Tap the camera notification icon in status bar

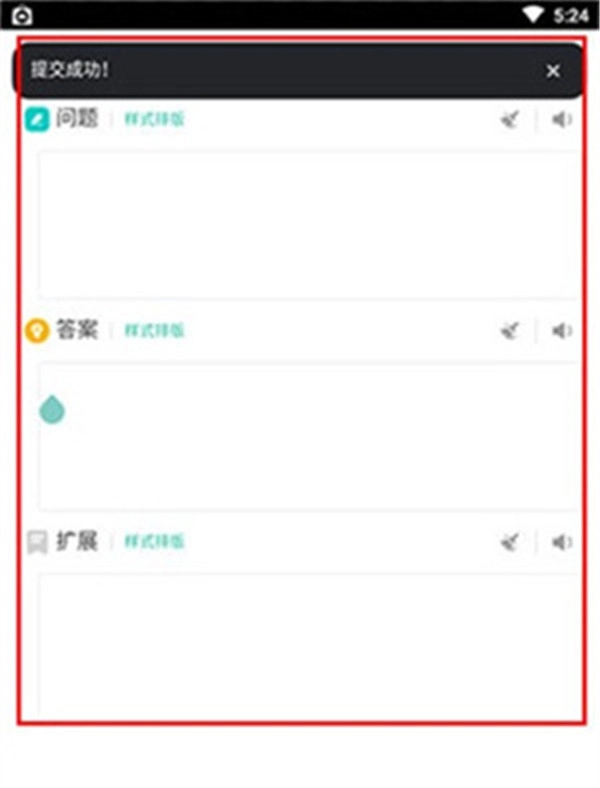[22, 15]
